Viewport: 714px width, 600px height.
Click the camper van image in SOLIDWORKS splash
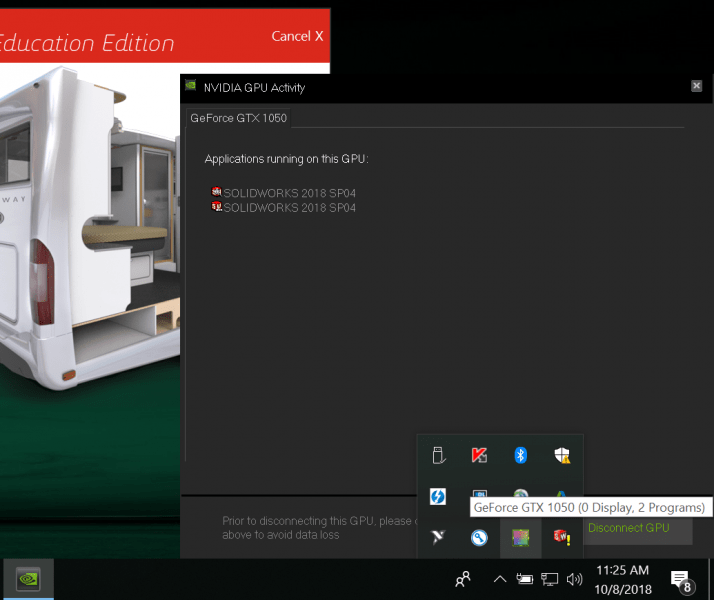coord(89,228)
